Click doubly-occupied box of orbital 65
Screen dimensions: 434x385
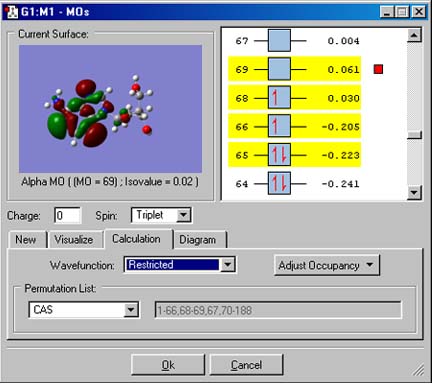point(279,155)
